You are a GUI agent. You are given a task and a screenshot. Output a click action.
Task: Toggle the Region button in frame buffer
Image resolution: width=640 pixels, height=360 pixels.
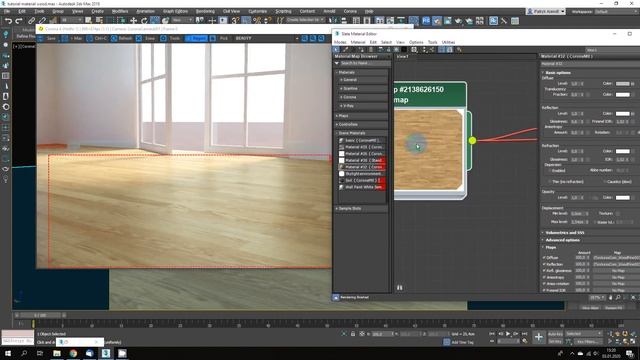196,38
